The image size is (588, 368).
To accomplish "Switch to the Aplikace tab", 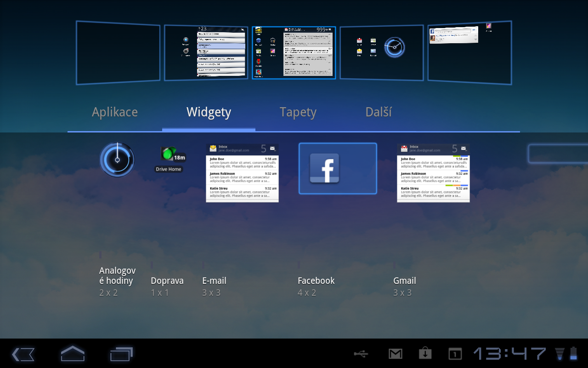I will (115, 112).
